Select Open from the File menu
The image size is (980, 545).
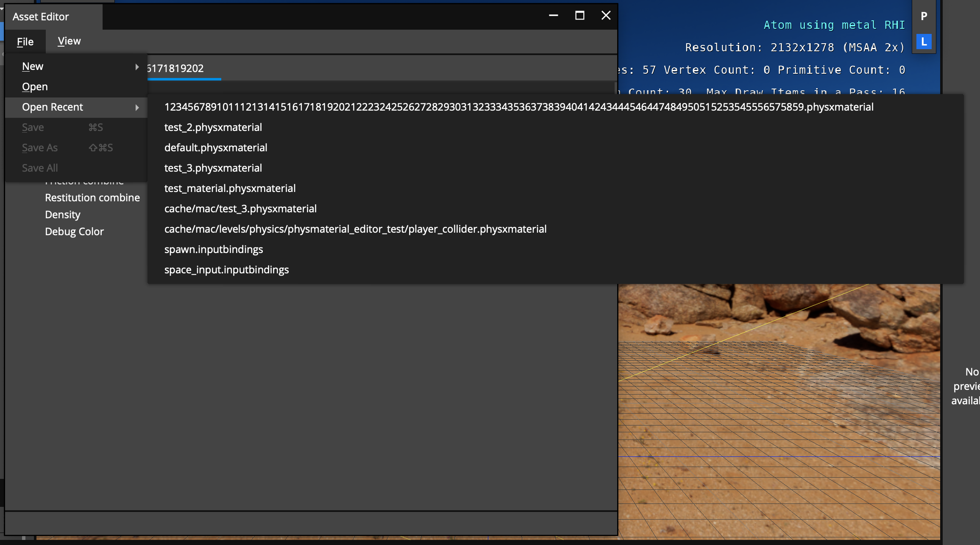(35, 86)
